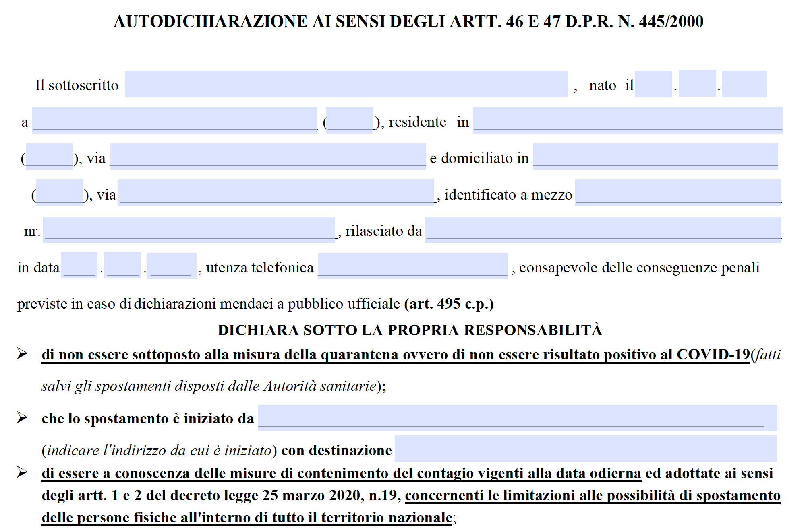Click the 'Il sottoscritto' name field
808x532 pixels.
[346, 84]
